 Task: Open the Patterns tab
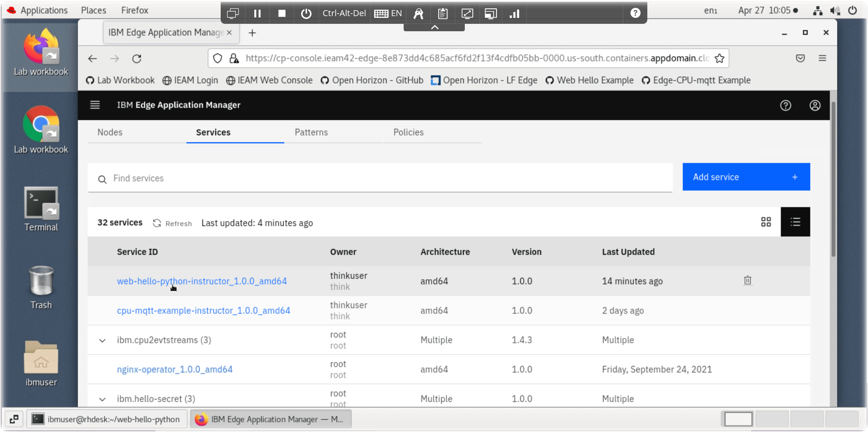pos(311,132)
